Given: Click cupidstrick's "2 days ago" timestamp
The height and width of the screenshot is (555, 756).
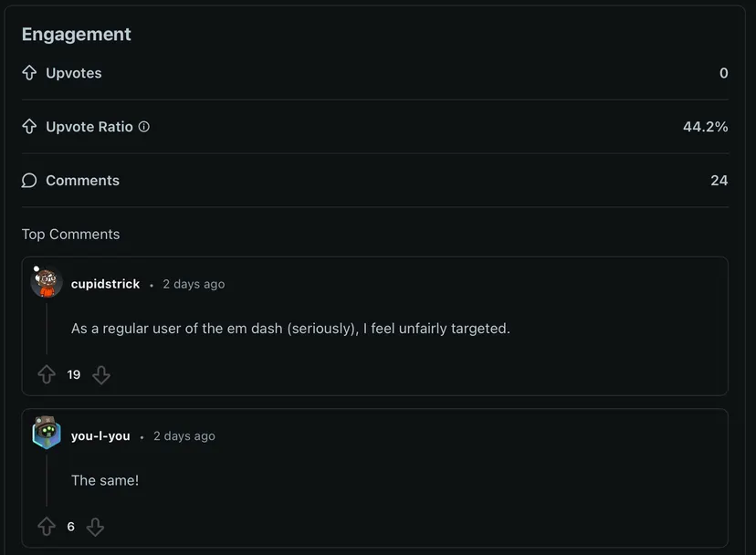Looking at the screenshot, I should pos(194,284).
